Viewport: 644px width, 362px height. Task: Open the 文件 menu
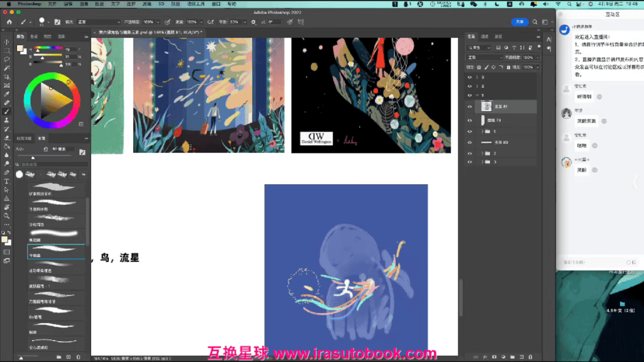52,4
